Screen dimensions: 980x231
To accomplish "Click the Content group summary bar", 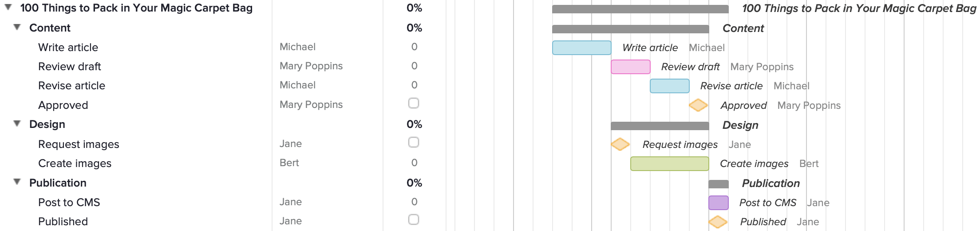I will pyautogui.click(x=630, y=29).
